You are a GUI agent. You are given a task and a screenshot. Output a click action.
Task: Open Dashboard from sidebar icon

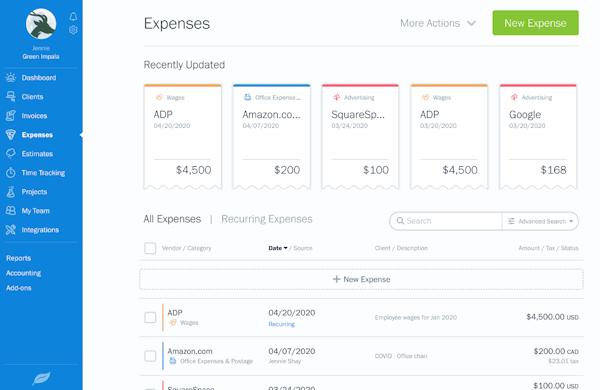[11, 78]
